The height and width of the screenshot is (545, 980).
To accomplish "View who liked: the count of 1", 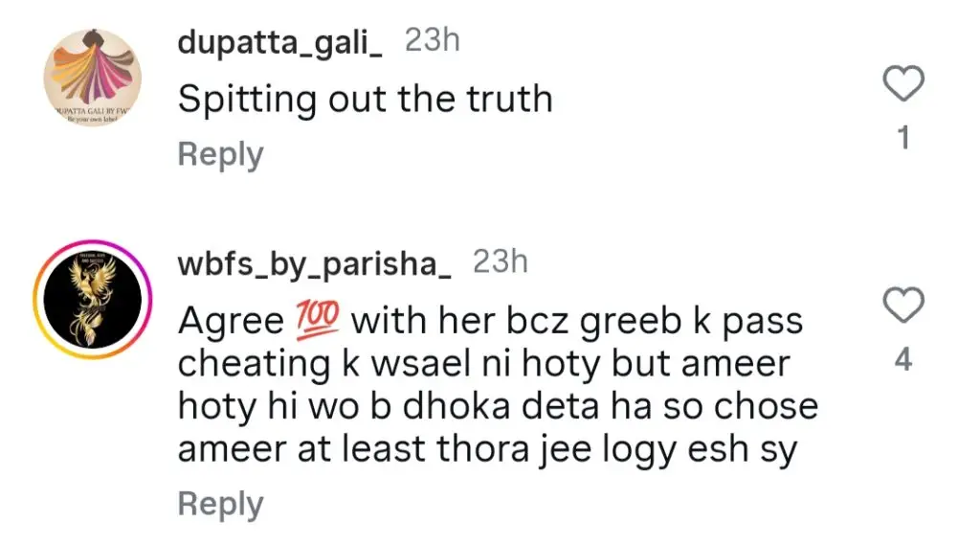I will [903, 138].
